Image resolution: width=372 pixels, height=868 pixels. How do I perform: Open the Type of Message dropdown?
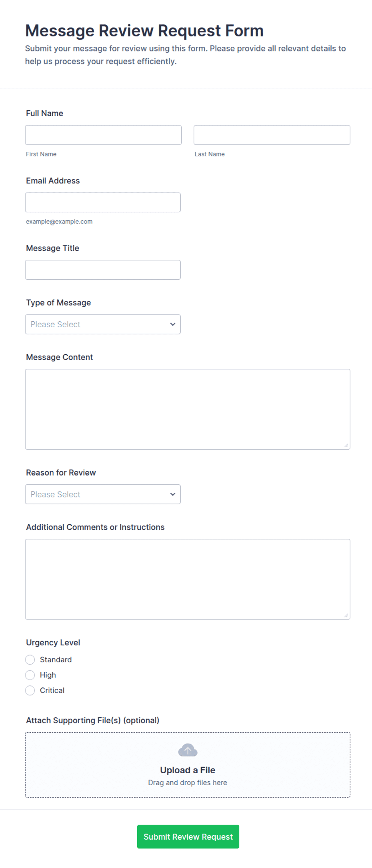[x=103, y=325]
